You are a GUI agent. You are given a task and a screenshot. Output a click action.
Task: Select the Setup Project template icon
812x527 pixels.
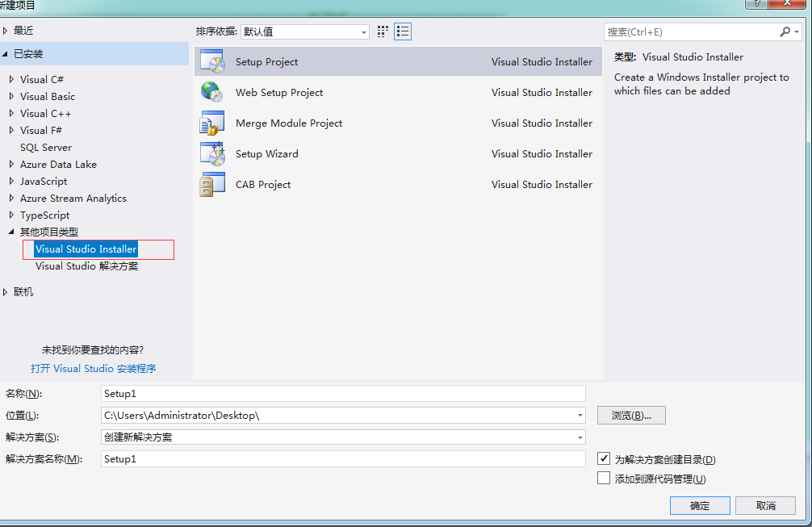pos(213,61)
